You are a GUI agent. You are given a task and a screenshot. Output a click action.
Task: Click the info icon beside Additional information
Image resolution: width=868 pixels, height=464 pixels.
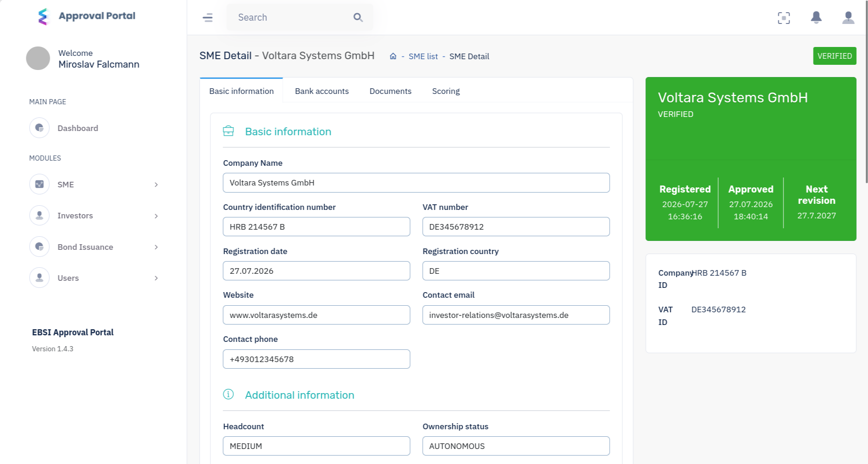pyautogui.click(x=228, y=394)
